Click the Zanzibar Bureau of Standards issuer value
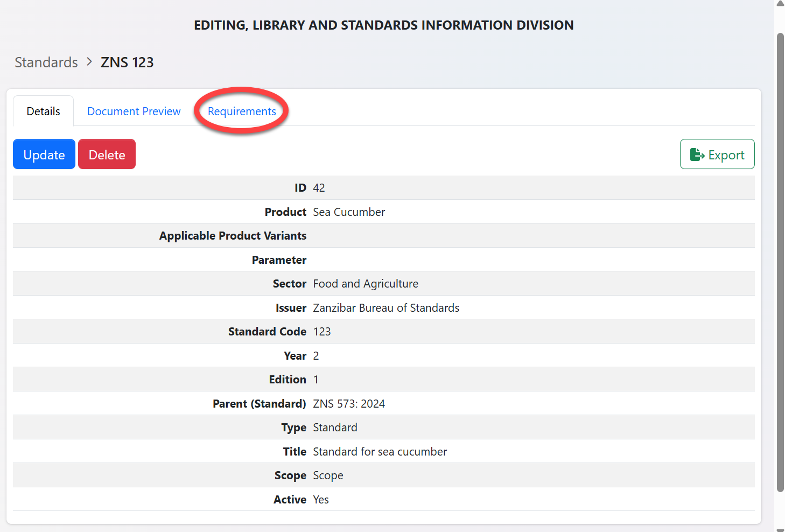Viewport: 785px width, 532px height. (386, 308)
